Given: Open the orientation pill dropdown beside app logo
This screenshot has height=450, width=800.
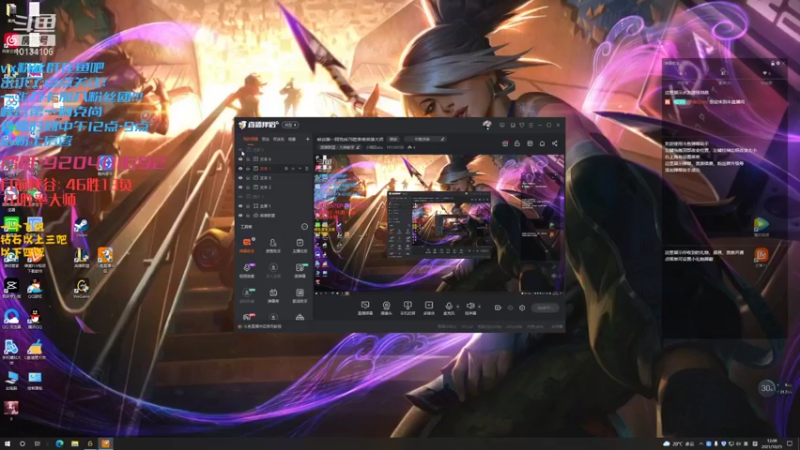Looking at the screenshot, I should [x=290, y=125].
